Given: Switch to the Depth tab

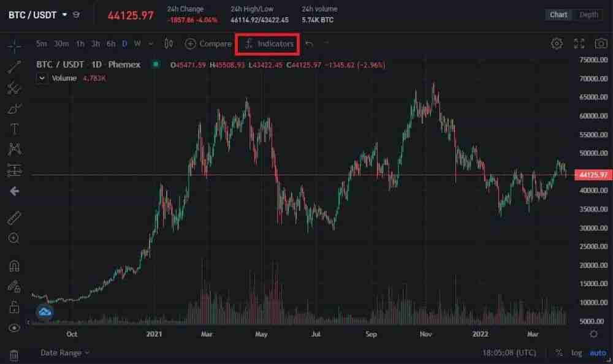Looking at the screenshot, I should 588,15.
